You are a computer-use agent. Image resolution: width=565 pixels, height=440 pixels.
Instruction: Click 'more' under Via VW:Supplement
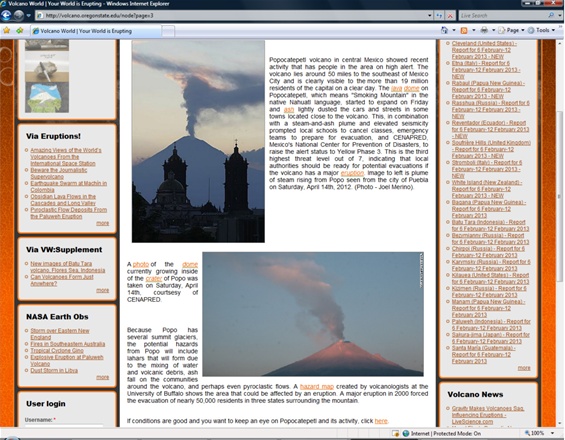click(x=103, y=290)
